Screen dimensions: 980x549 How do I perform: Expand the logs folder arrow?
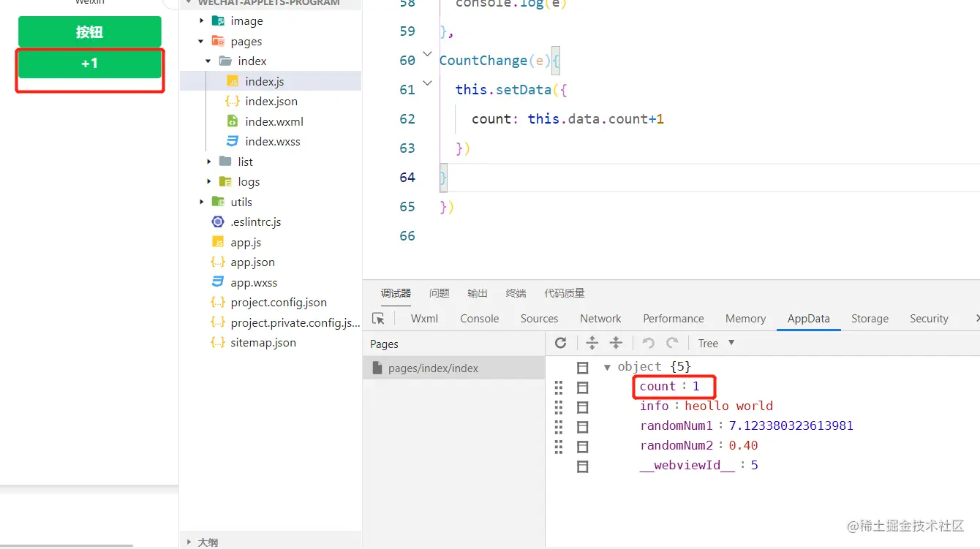point(209,182)
